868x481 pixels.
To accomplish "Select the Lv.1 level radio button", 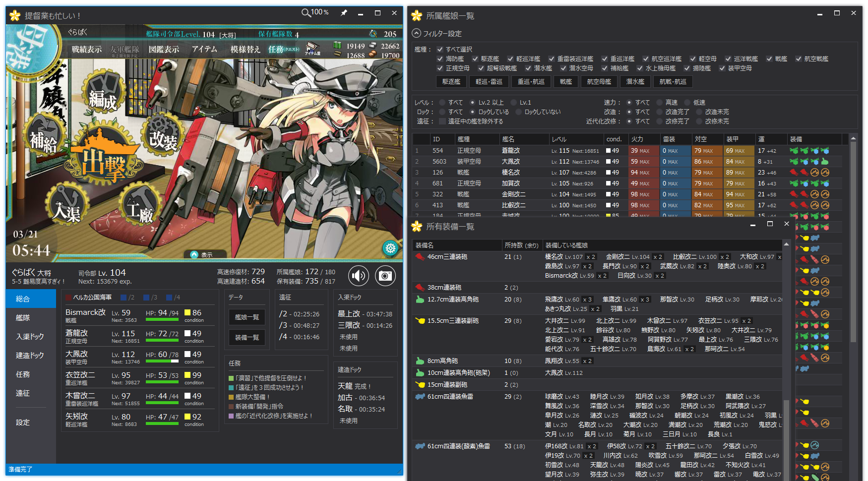I will [x=514, y=103].
